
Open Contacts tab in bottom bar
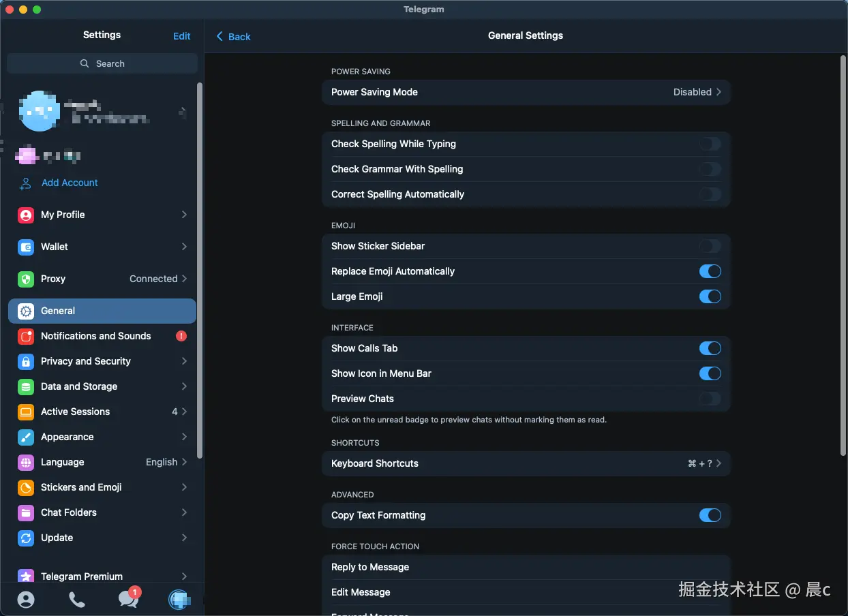coord(26,599)
